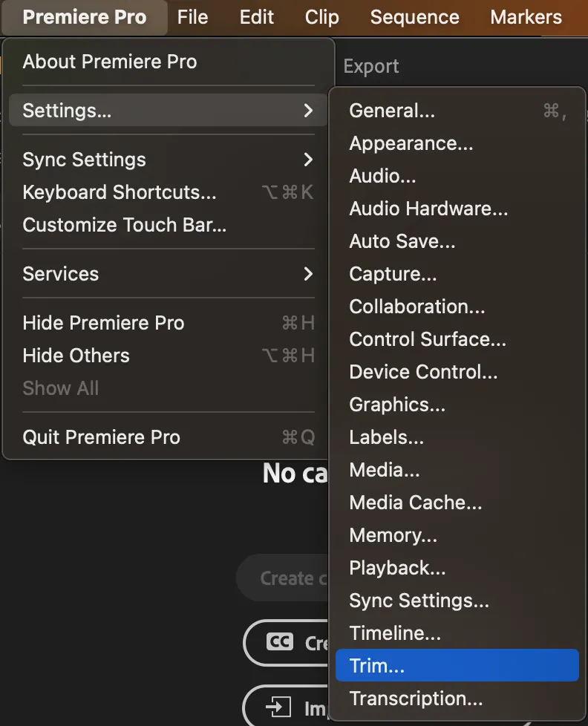Expand the Sync Settings submenu arrow
Screen dimensions: 588x726
point(308,160)
